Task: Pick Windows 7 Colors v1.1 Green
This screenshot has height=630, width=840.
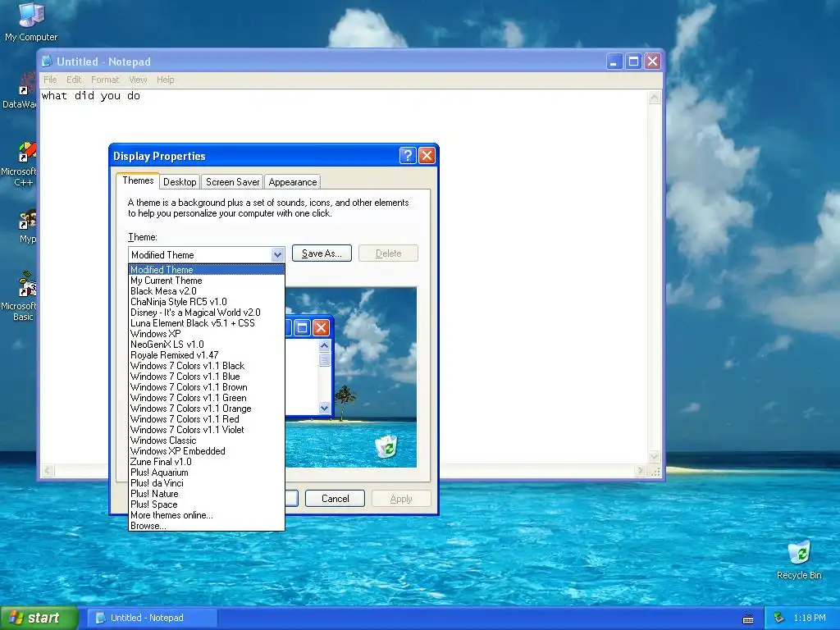Action: 206,398
